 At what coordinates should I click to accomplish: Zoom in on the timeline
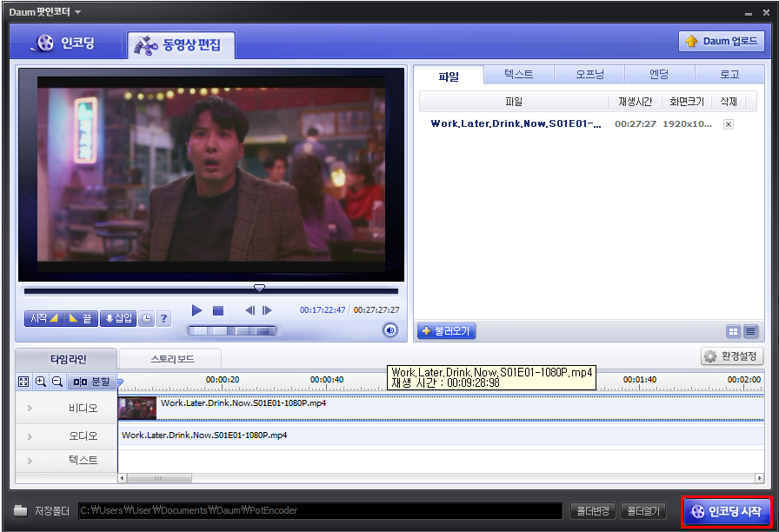(41, 382)
